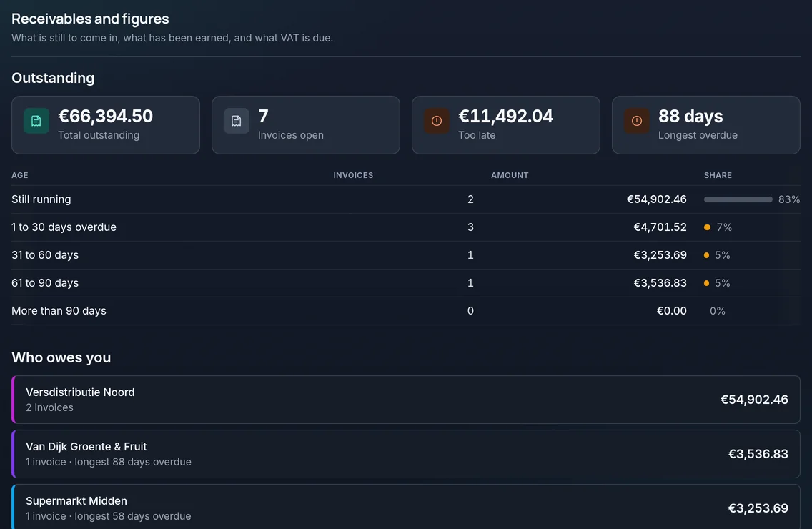Select the '1 to 30 days overdue' row label
The image size is (812, 529).
pos(64,227)
